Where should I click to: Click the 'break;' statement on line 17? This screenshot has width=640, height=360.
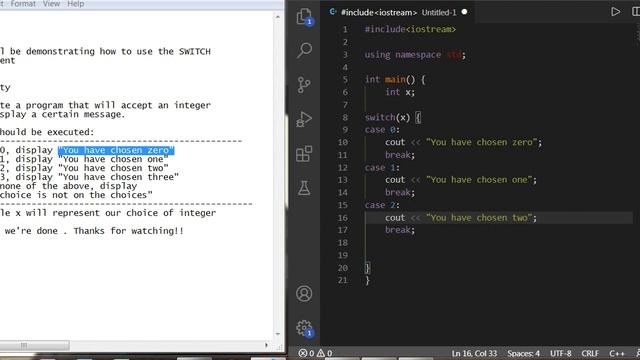tap(400, 230)
